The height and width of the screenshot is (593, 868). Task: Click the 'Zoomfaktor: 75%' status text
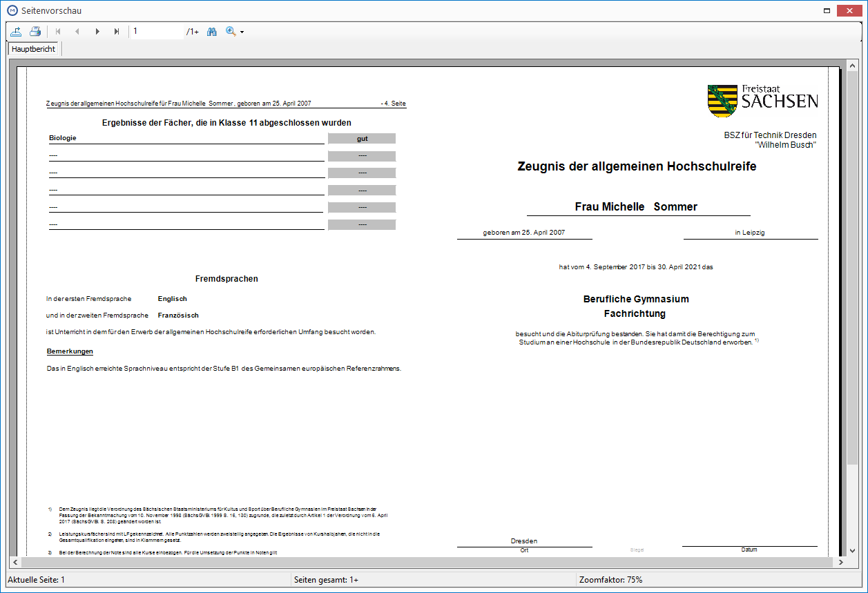(x=610, y=580)
